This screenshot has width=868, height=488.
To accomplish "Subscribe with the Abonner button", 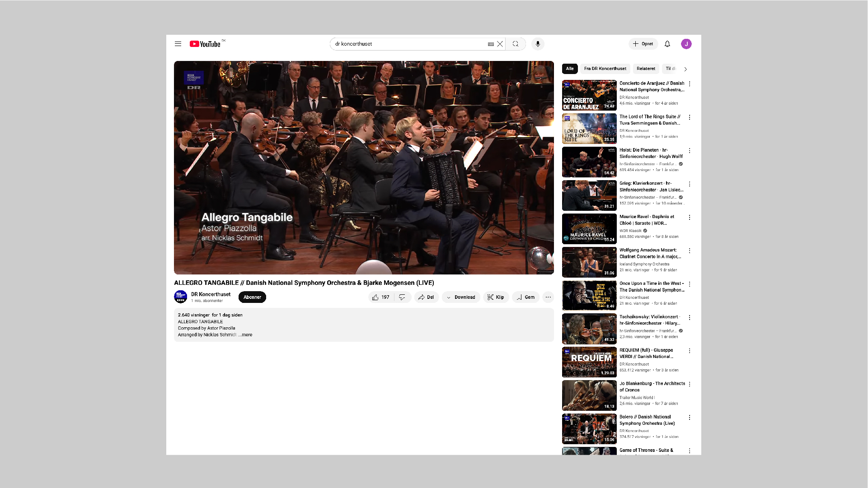I will [252, 297].
